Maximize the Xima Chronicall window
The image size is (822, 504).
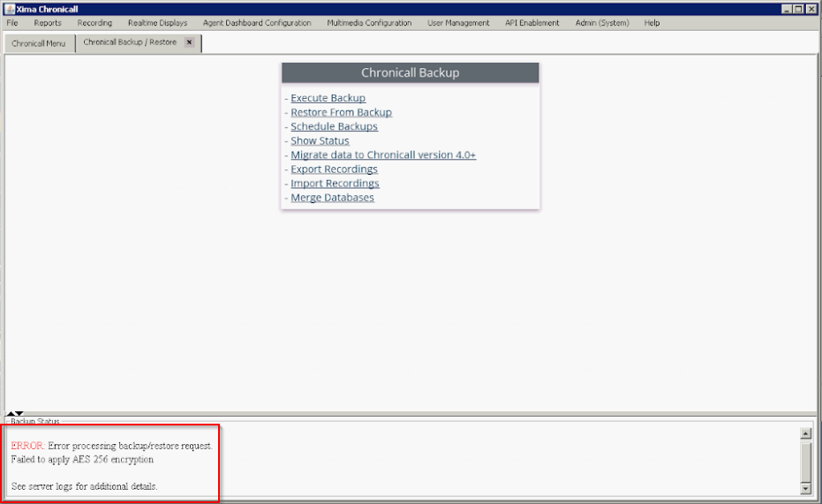coord(798,9)
